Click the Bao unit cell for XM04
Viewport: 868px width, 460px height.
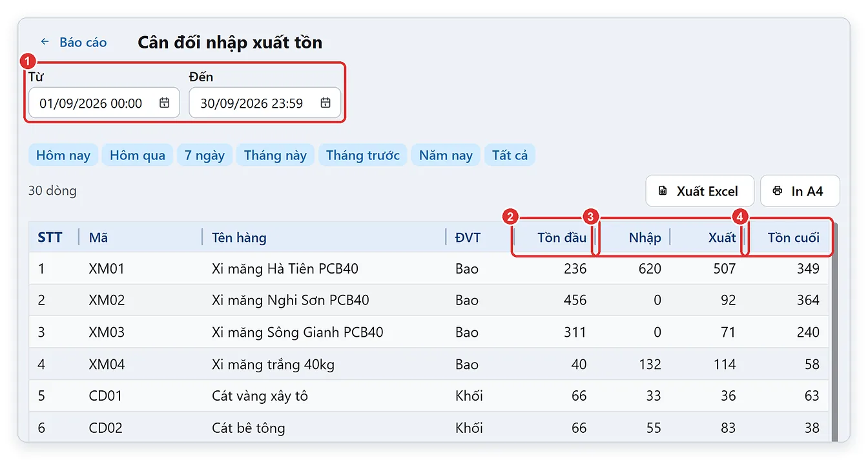point(466,365)
